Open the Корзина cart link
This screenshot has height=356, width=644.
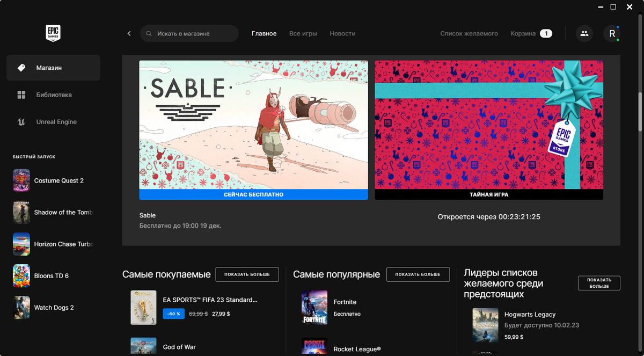click(523, 33)
